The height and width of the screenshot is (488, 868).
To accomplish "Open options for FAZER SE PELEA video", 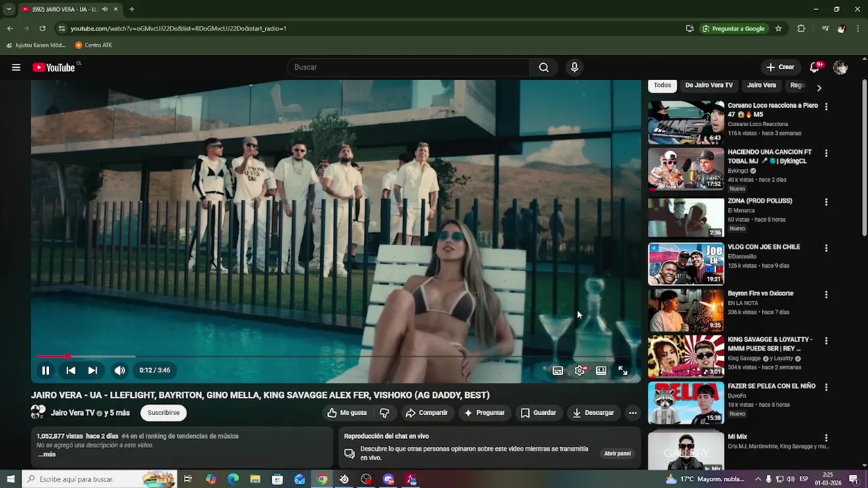I will (826, 387).
